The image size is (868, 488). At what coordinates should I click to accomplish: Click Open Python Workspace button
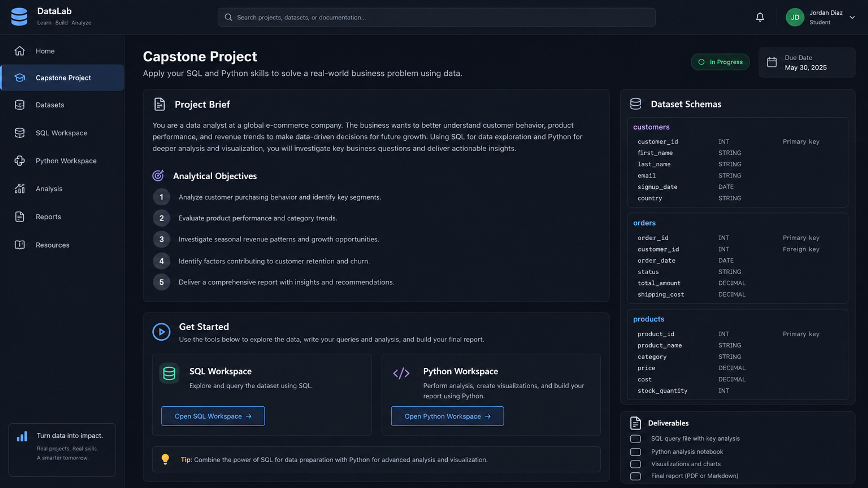[447, 416]
